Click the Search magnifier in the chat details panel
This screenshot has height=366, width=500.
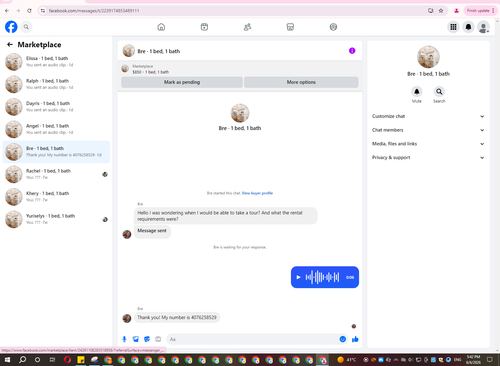(439, 91)
